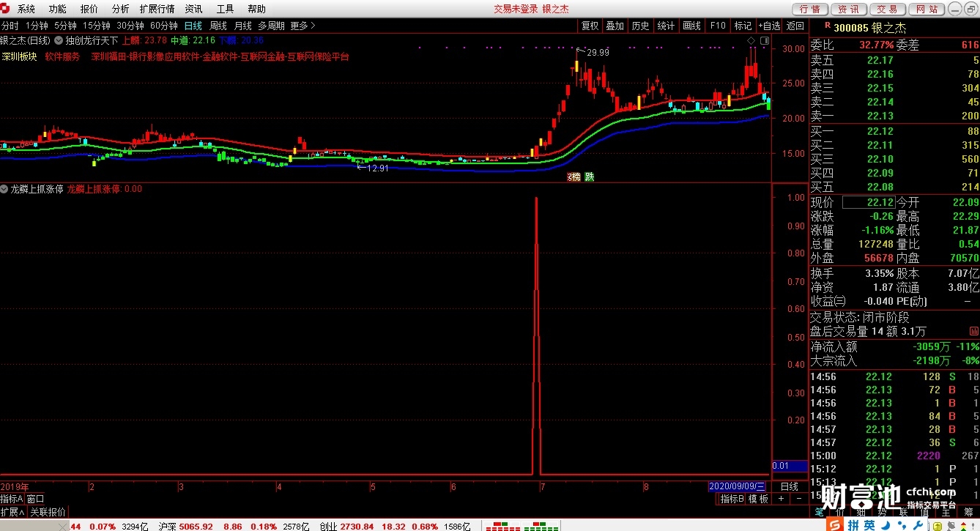Screen dimensions: 980x531
Task: Switch to 15分钟 period
Action: click(96, 26)
